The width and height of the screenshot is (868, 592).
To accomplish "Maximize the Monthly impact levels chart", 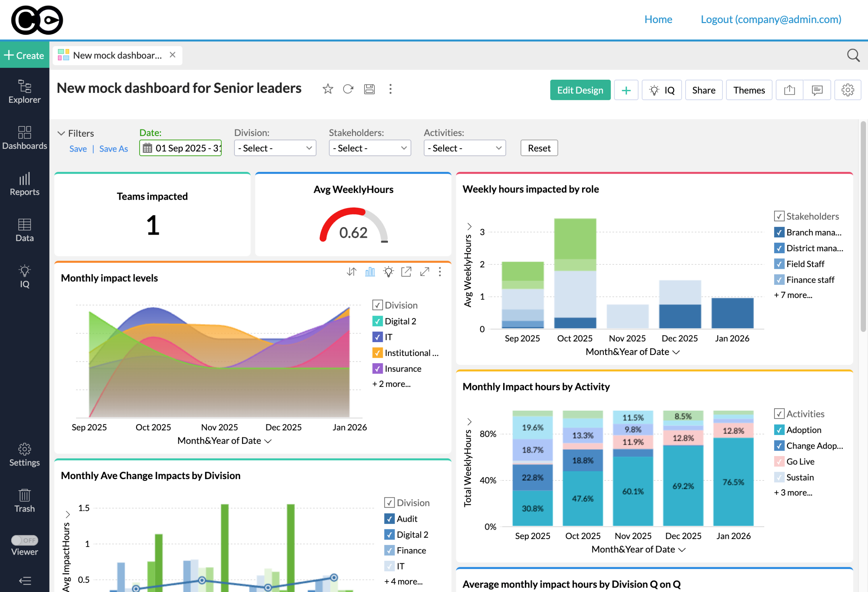I will click(x=424, y=272).
